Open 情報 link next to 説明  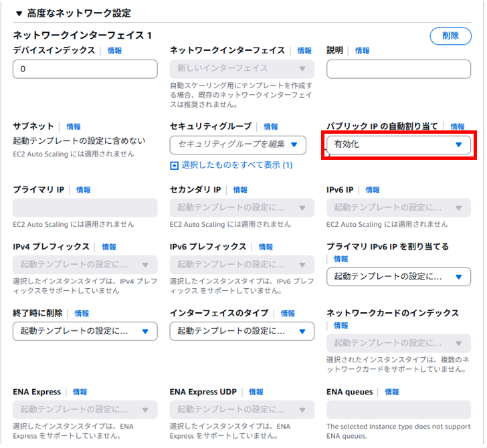362,51
